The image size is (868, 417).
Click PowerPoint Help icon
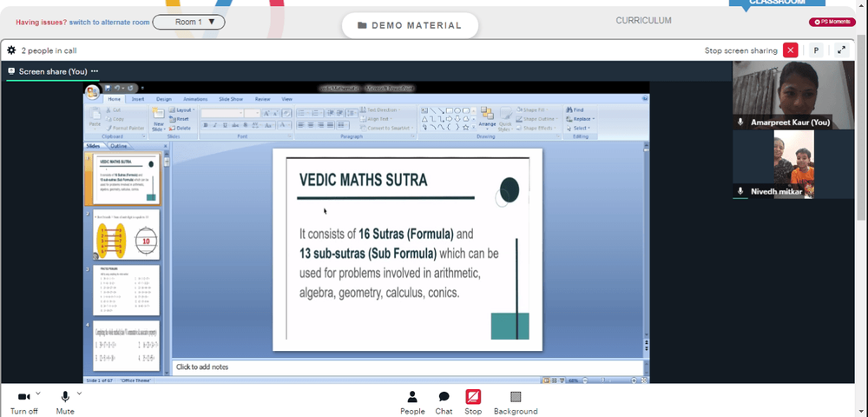coord(644,99)
